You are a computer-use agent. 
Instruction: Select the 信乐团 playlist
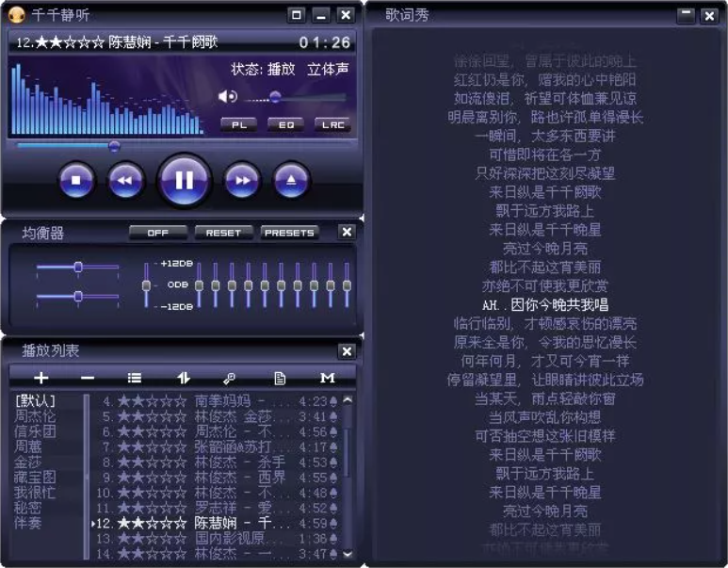(35, 431)
